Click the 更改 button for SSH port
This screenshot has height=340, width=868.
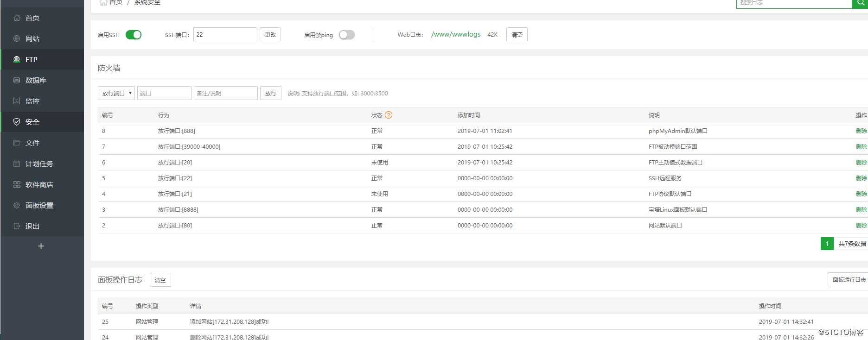(x=270, y=34)
